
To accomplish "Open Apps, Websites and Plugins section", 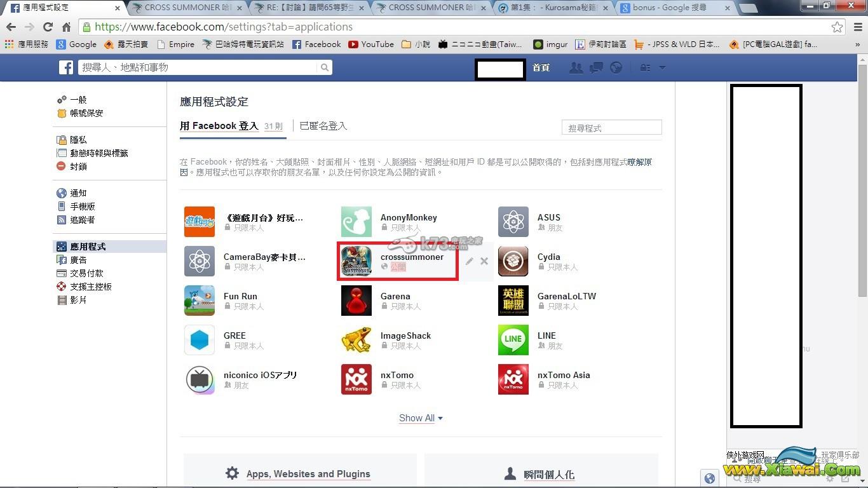I will pyautogui.click(x=308, y=474).
